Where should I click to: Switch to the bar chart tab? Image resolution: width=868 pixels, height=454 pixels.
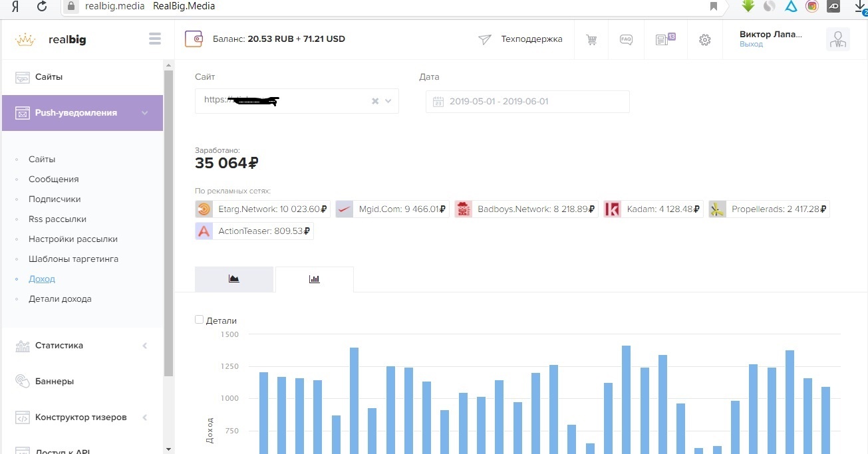pos(315,279)
